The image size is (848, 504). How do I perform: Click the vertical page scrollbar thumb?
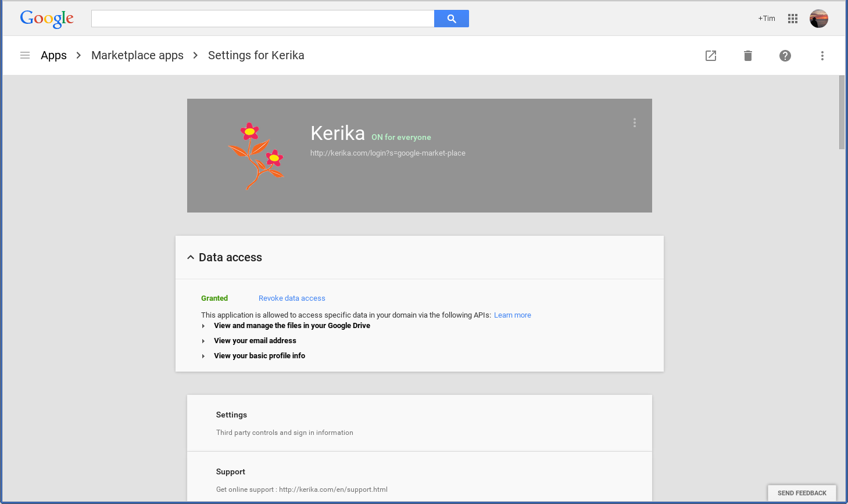tap(842, 112)
